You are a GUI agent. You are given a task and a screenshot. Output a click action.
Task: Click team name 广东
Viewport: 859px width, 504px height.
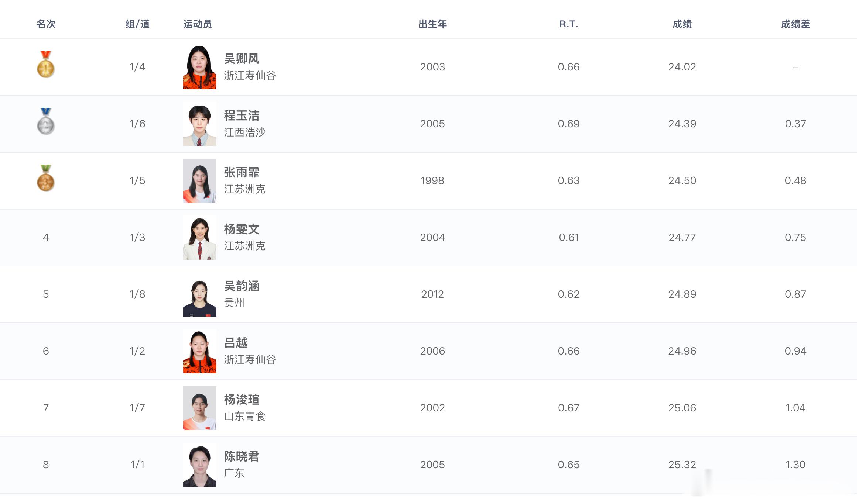click(x=234, y=473)
